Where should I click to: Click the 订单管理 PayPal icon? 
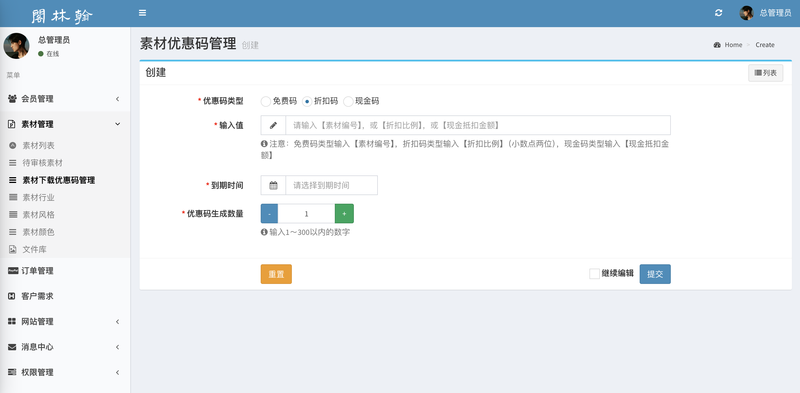pos(12,271)
